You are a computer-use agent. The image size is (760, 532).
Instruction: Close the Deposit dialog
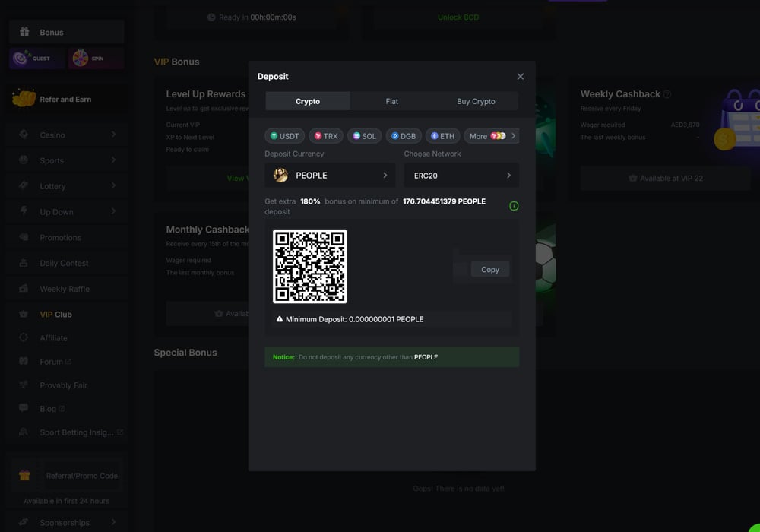click(520, 77)
